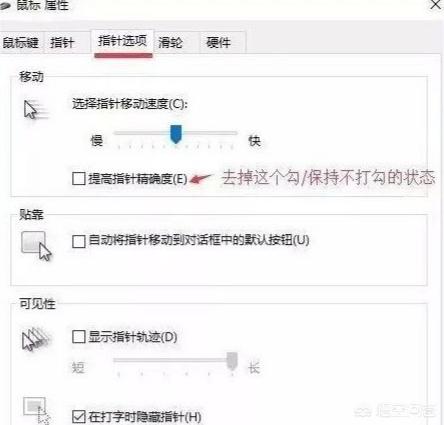Screen dimensions: 444x425
Task: Click the blue pointer speed slider thumb
Action: click(176, 134)
